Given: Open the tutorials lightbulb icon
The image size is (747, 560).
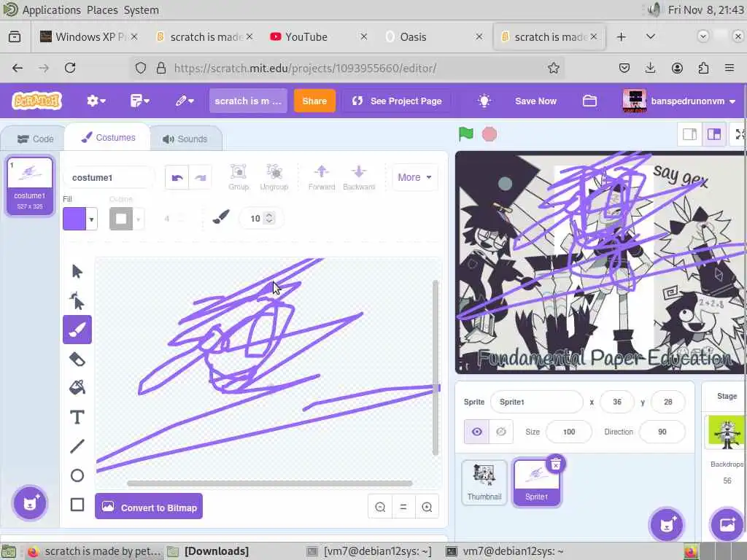Looking at the screenshot, I should 484,101.
